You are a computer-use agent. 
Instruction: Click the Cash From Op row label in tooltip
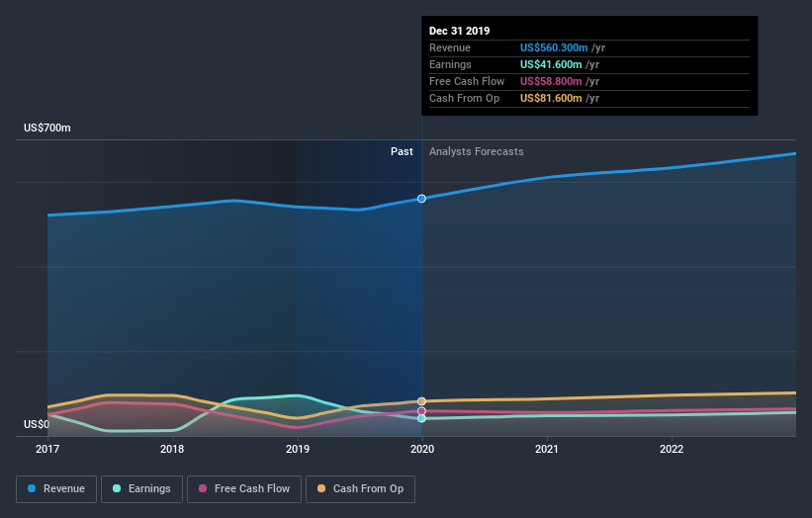click(464, 98)
